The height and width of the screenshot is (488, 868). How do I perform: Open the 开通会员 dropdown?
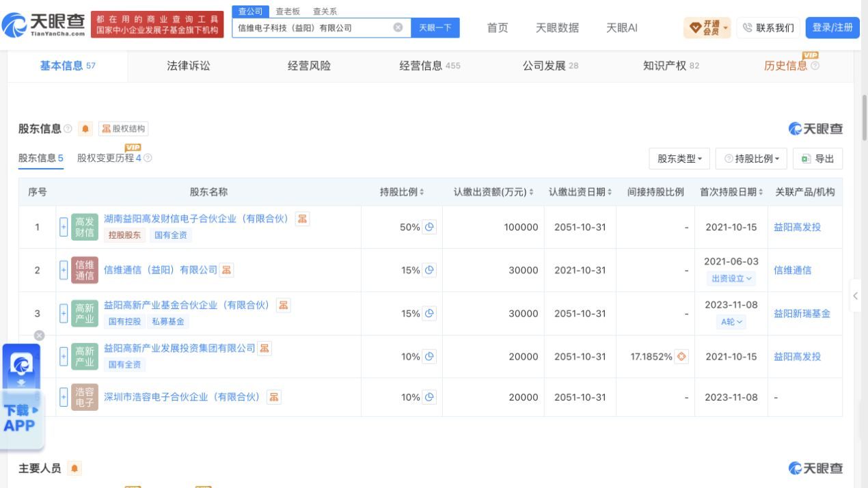[707, 27]
